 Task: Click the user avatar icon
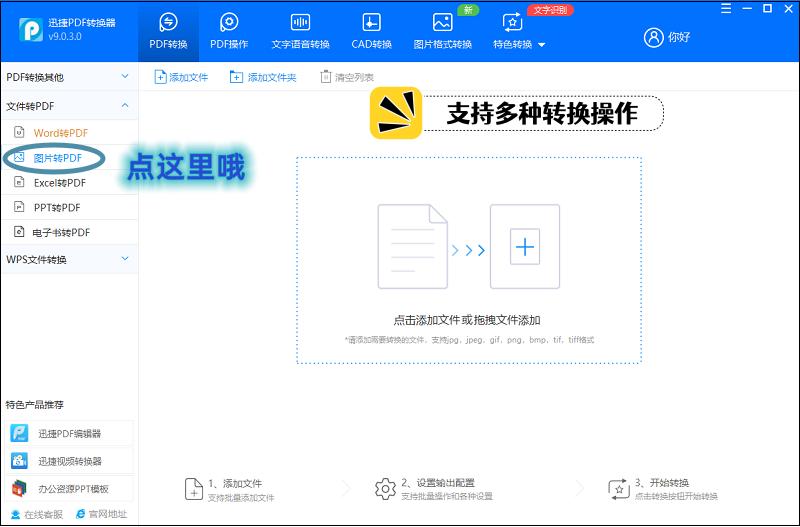click(654, 37)
